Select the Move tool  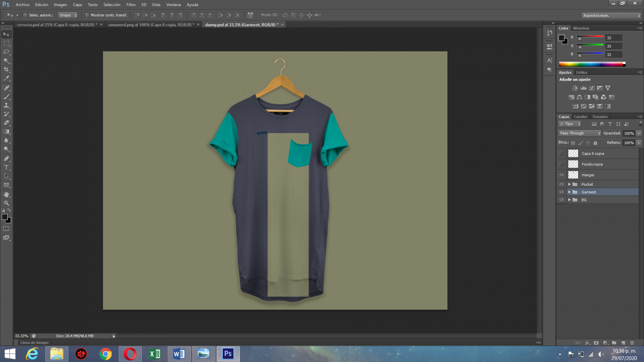pos(6,34)
